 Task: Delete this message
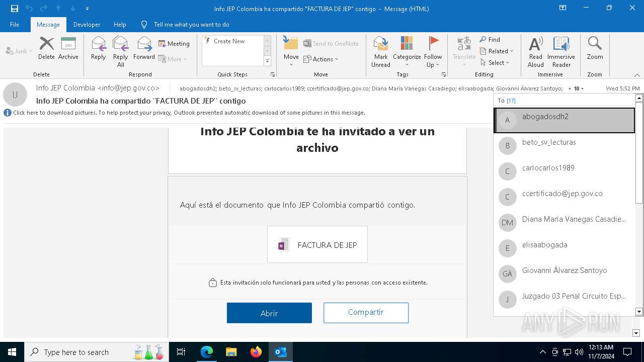pos(46,49)
